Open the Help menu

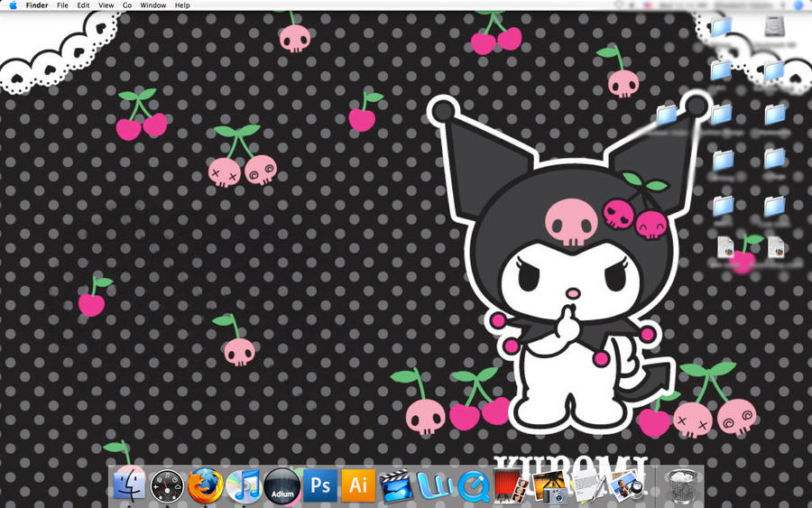coord(182,5)
